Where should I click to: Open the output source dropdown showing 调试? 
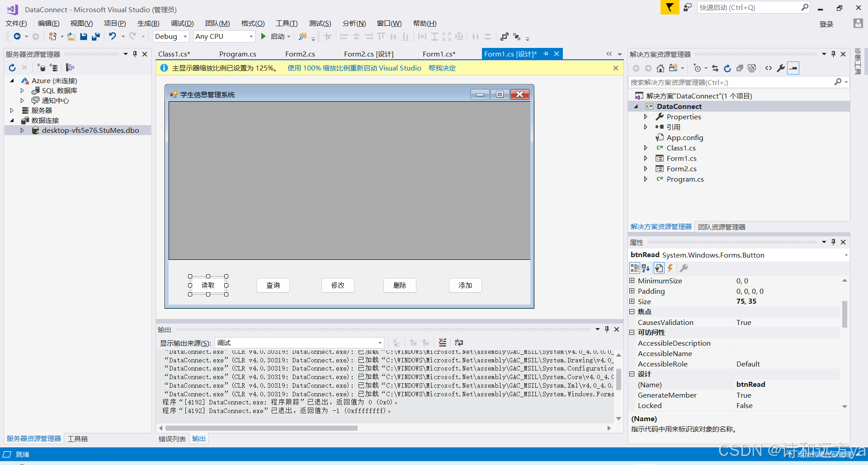(x=380, y=343)
